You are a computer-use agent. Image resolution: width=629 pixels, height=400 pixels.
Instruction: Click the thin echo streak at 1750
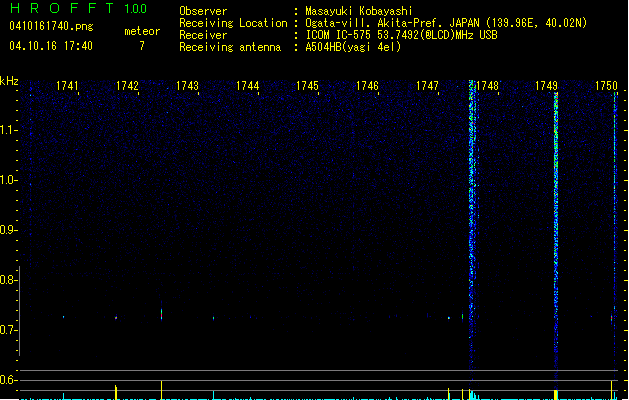tap(615, 237)
